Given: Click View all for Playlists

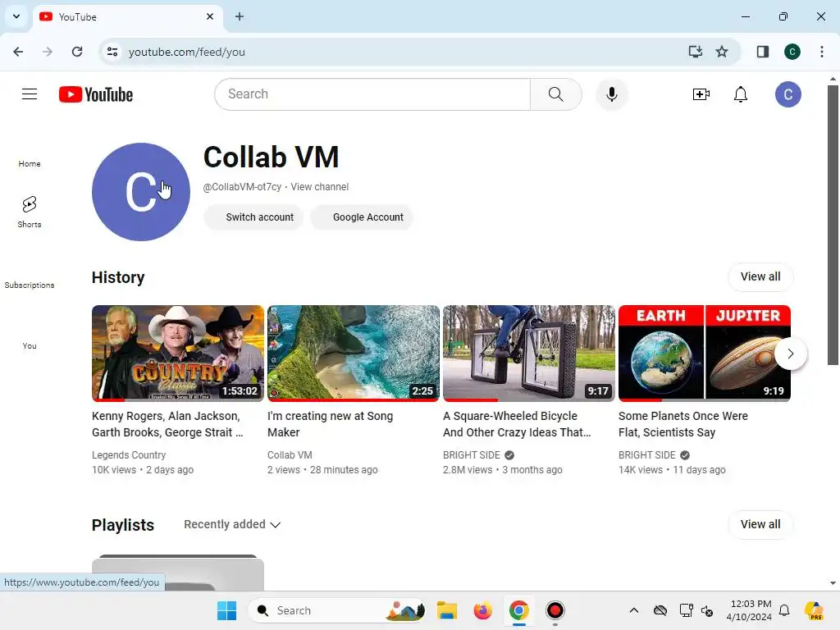Looking at the screenshot, I should click(760, 524).
